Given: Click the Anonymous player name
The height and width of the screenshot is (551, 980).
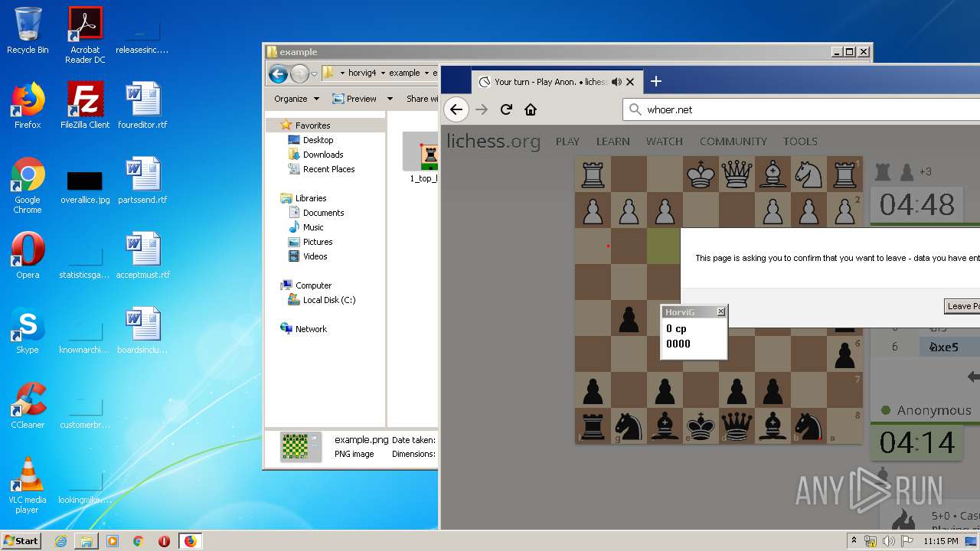Looking at the screenshot, I should pos(934,410).
